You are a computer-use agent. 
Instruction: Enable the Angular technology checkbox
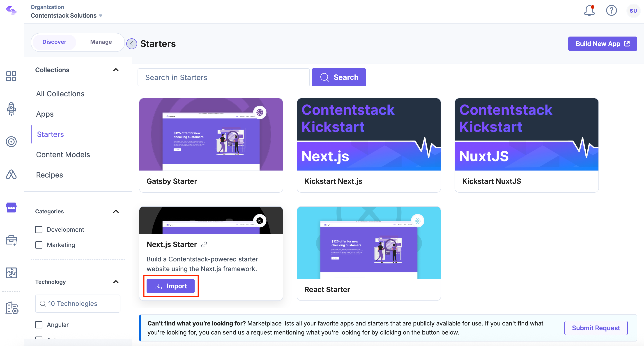[39, 325]
